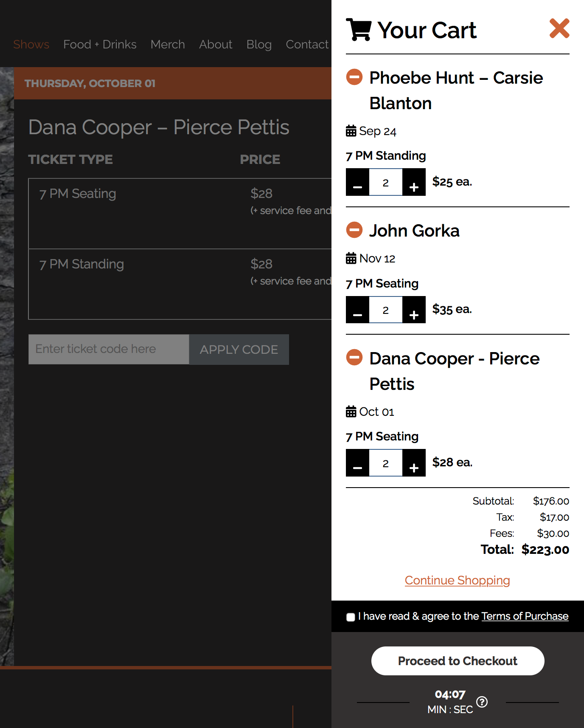
Task: Click the shopping cart icon in header
Action: point(359,29)
